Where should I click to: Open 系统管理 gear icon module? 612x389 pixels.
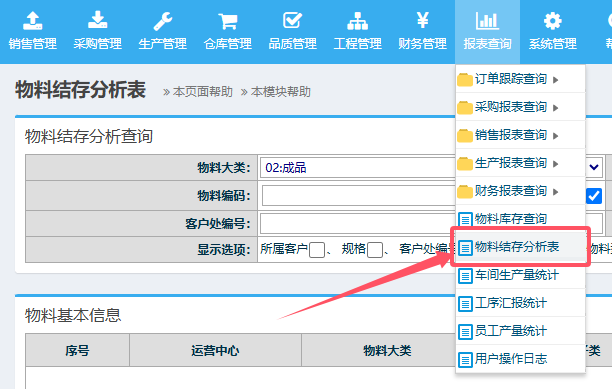[x=553, y=32]
